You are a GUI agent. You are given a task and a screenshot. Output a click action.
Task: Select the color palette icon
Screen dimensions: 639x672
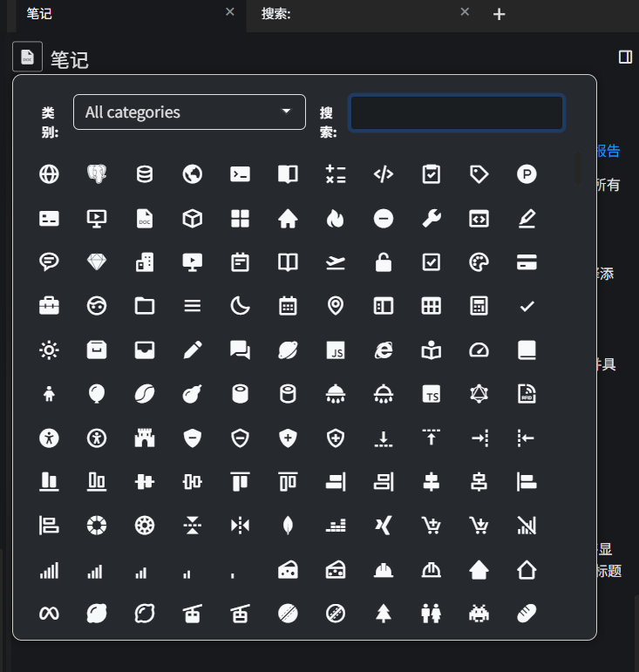coord(479,262)
